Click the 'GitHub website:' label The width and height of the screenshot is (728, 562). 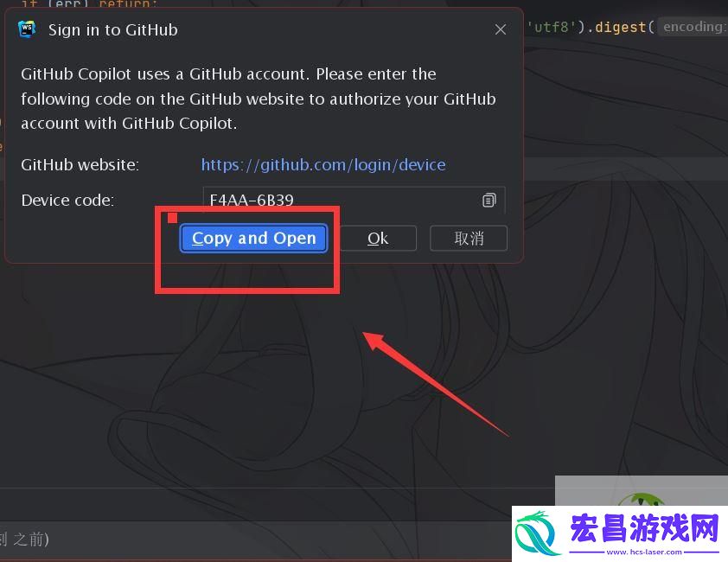(x=80, y=165)
